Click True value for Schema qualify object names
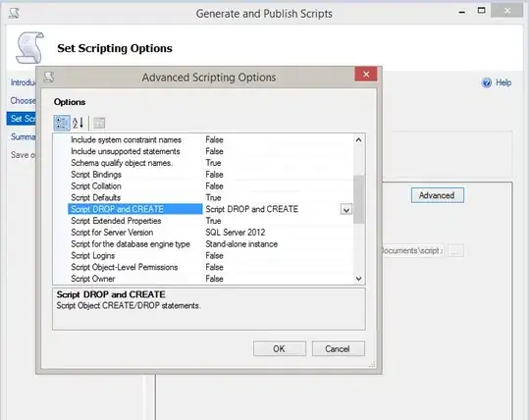Screen dimensions: 530x420 tap(213, 163)
